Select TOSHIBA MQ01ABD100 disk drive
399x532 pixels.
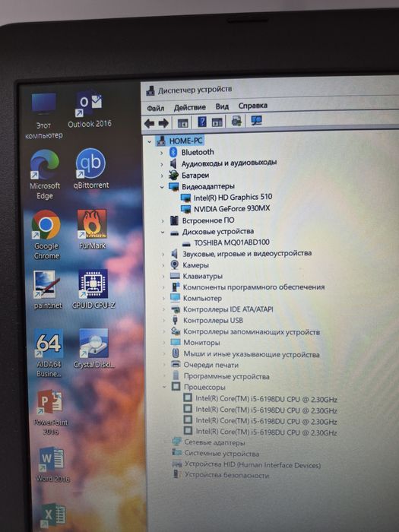[232, 242]
